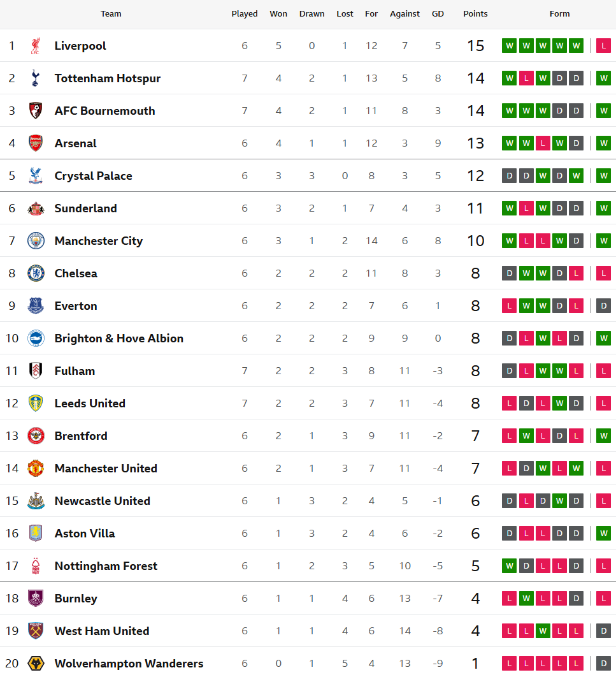Viewport: 616px width, 677px height.
Task: Select the Points column header
Action: (475, 14)
